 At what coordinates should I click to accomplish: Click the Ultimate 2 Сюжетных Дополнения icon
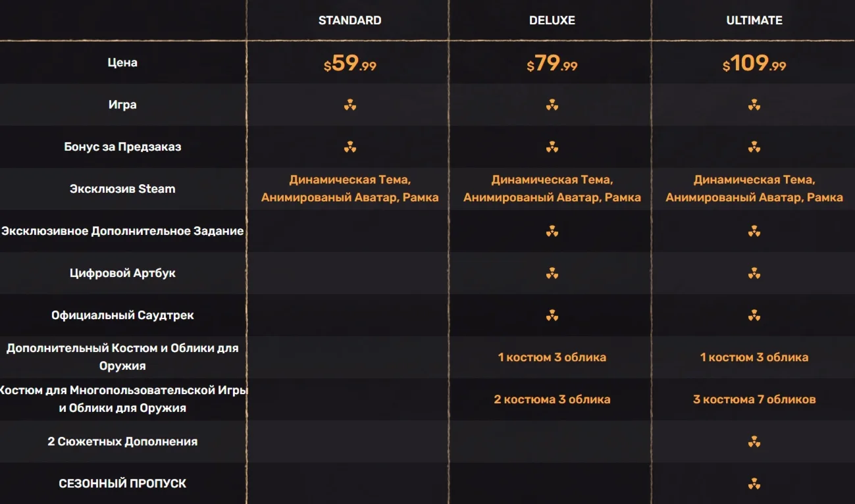[754, 441]
